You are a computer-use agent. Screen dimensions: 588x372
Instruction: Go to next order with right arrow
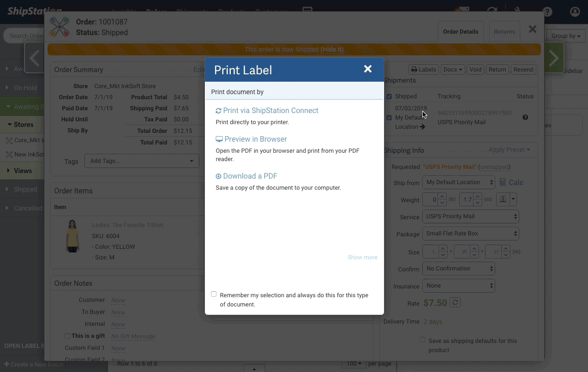553,58
